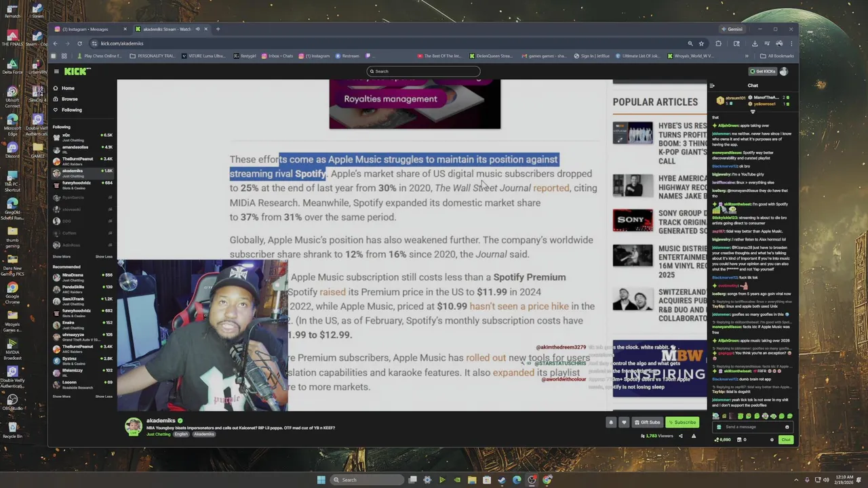Click the Get KICKs button
Viewport: 868px width, 488px height.
pyautogui.click(x=762, y=71)
